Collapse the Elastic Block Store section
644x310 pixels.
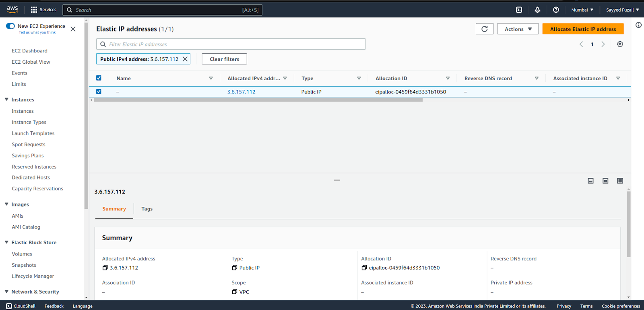(6, 242)
